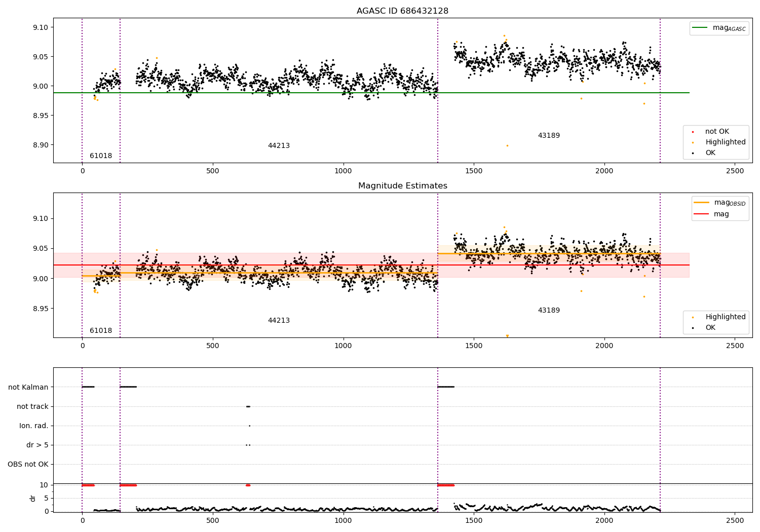This screenshot has height=532, width=760.
Task: Click the outlier orange point near 8.90 in top plot
Action: (507, 146)
